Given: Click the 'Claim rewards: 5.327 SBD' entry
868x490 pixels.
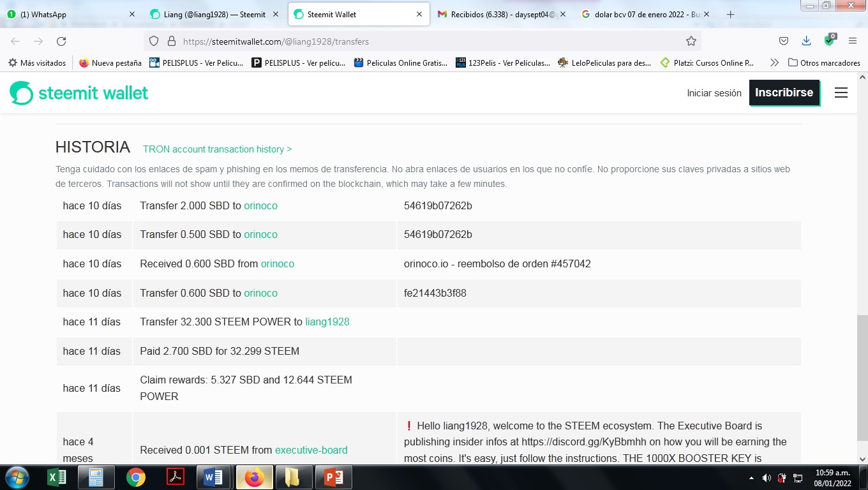Looking at the screenshot, I should pos(246,388).
